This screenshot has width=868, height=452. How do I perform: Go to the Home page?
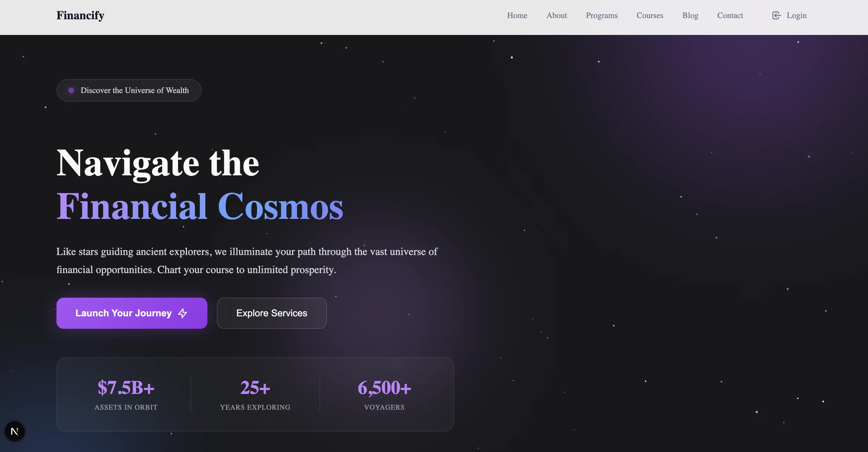pos(517,15)
